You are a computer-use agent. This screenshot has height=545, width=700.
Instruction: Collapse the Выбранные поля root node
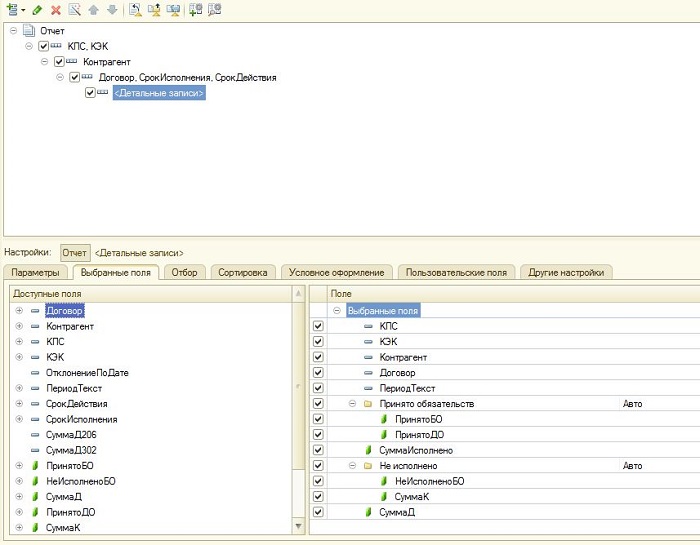(x=337, y=311)
